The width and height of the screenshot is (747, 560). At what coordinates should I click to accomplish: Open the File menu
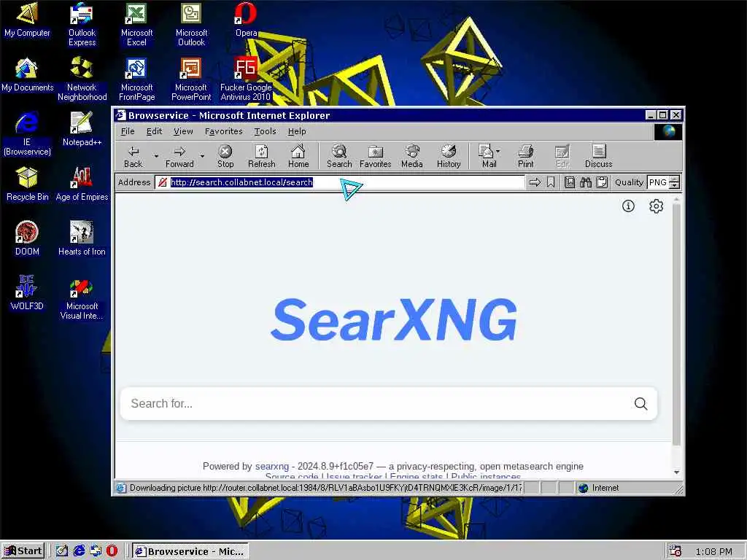(x=128, y=131)
